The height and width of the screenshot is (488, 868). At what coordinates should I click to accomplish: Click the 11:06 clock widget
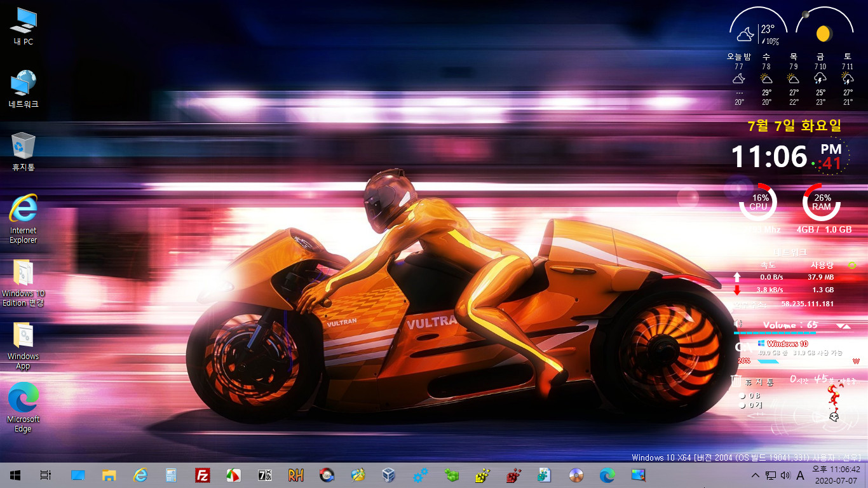coord(770,156)
